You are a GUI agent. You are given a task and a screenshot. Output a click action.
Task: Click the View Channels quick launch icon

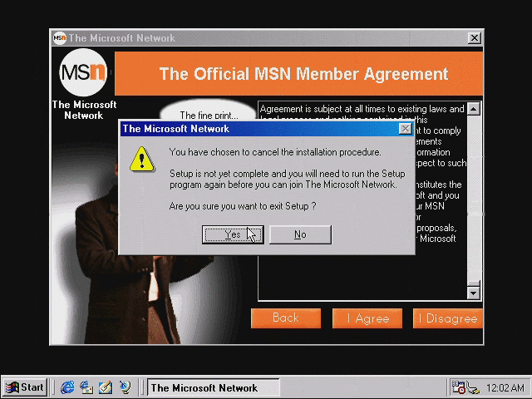[125, 387]
